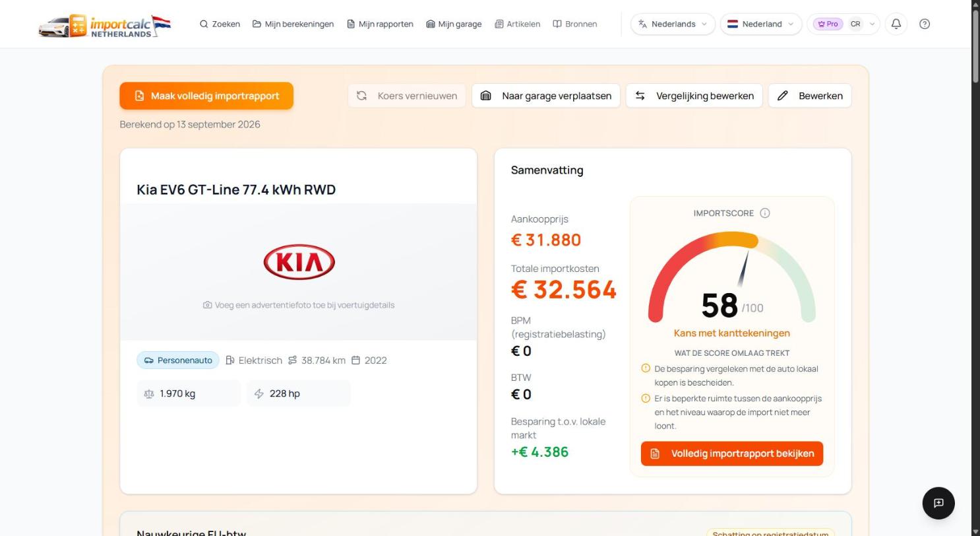The height and width of the screenshot is (536, 980).
Task: Click Volledig importrapport bekijken button
Action: pyautogui.click(x=732, y=453)
